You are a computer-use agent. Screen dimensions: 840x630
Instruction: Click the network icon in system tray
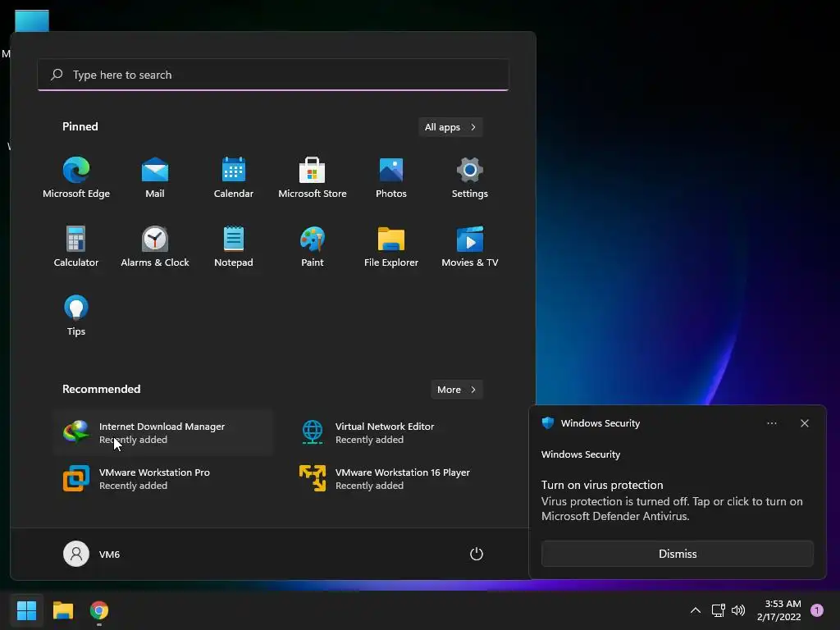pyautogui.click(x=718, y=610)
